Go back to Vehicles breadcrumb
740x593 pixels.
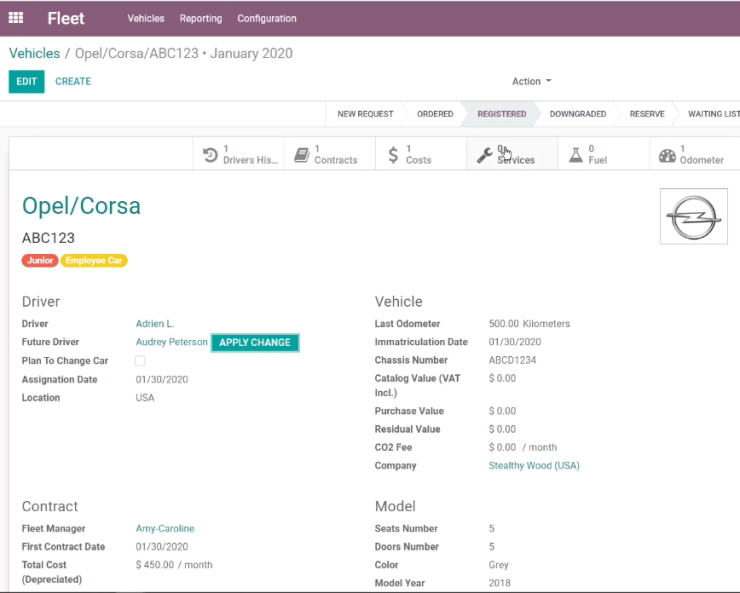[34, 53]
